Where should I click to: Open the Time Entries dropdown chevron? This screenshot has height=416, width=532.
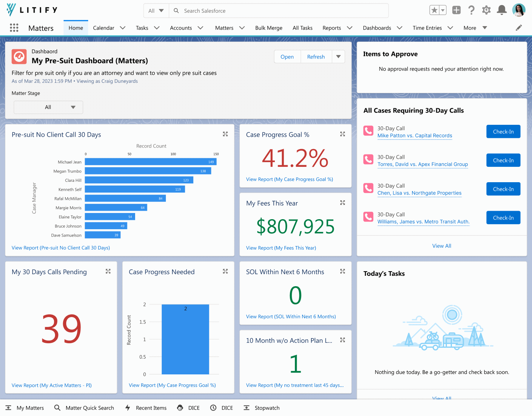point(450,28)
